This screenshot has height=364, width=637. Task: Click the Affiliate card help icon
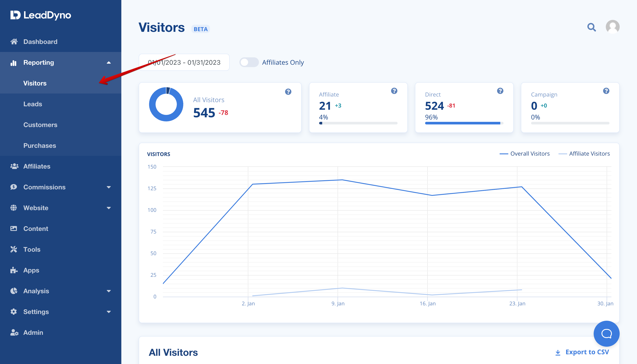pyautogui.click(x=394, y=91)
